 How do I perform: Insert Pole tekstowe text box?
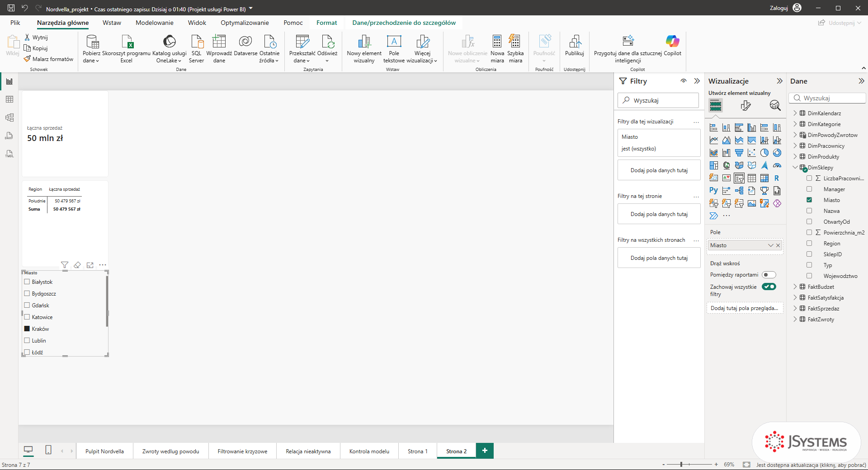394,49
